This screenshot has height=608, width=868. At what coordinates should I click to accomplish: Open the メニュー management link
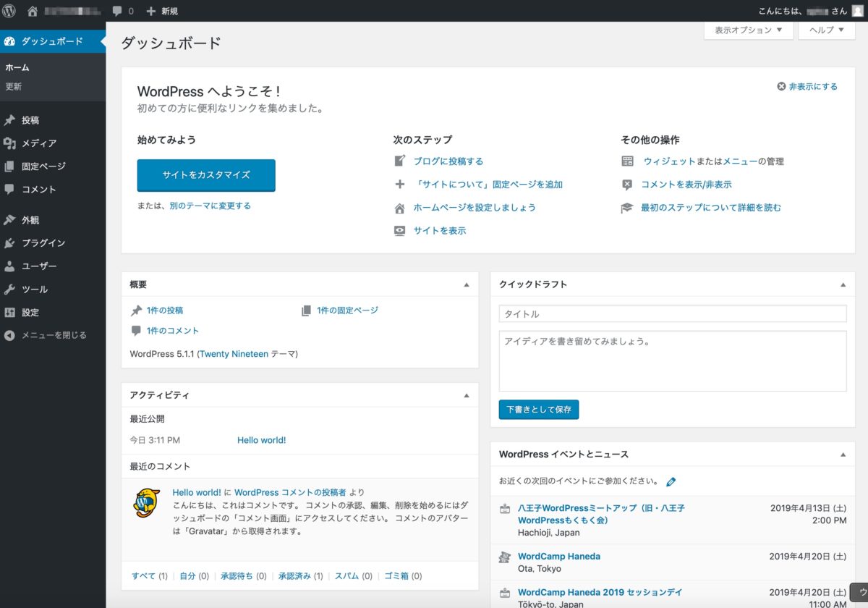[x=740, y=161]
